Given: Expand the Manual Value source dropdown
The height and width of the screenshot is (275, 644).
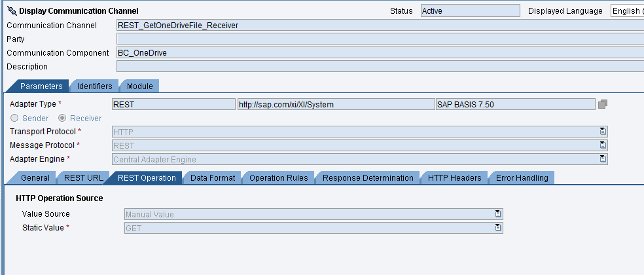Looking at the screenshot, I should click(x=313, y=214).
